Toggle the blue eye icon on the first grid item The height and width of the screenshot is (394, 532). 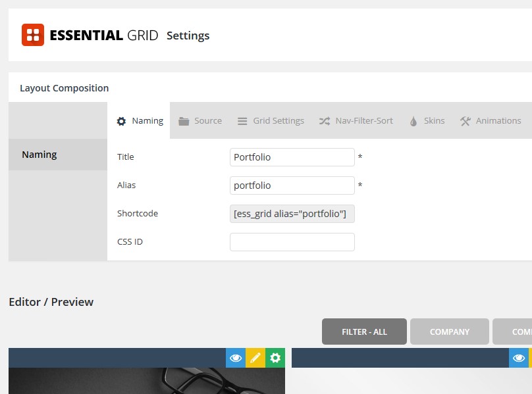coord(236,358)
